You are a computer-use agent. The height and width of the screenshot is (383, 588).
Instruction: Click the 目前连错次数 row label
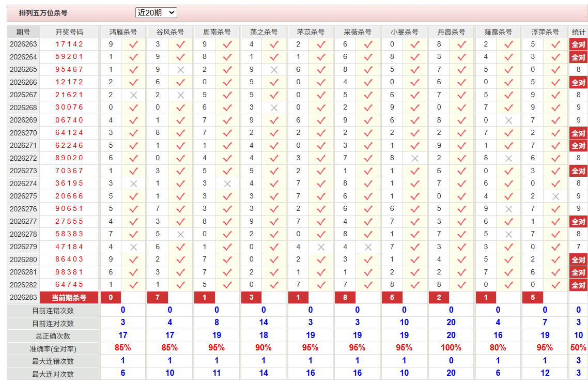click(53, 311)
